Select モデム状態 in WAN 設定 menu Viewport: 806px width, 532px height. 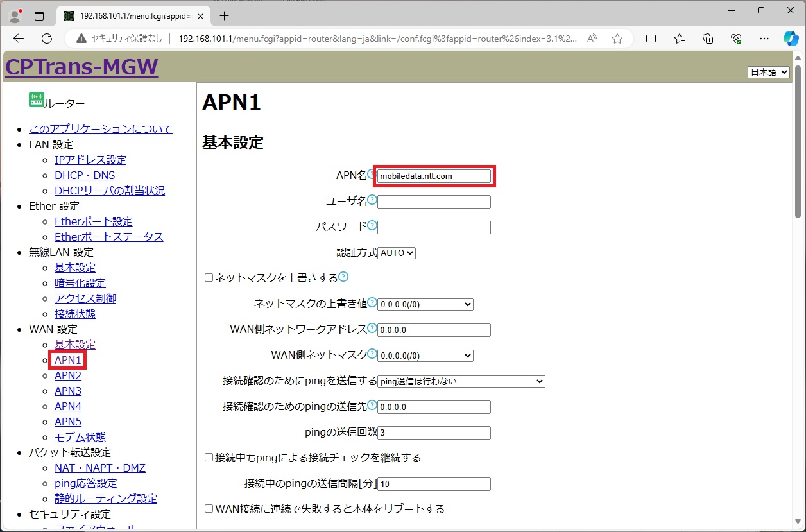click(80, 437)
